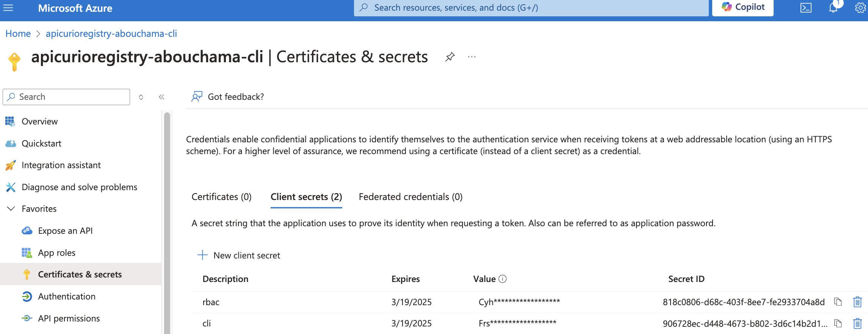Click the sidebar vertical scrollbar
868x334 pixels.
coord(167,223)
